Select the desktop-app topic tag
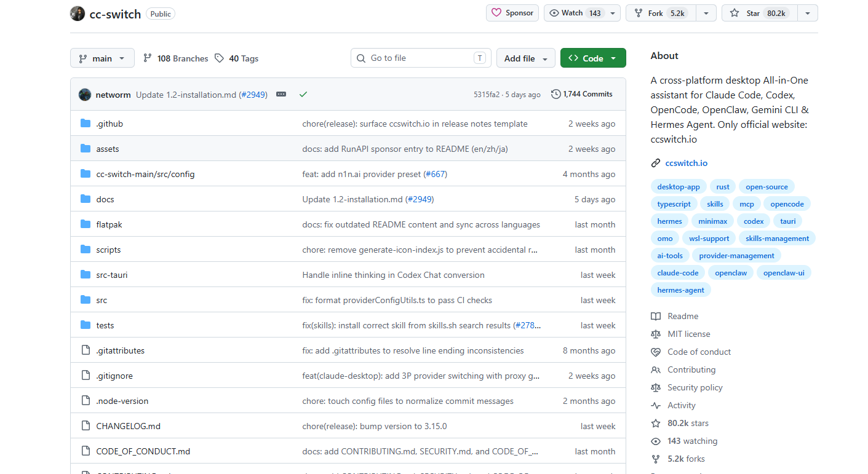The height and width of the screenshot is (474, 868). 679,187
